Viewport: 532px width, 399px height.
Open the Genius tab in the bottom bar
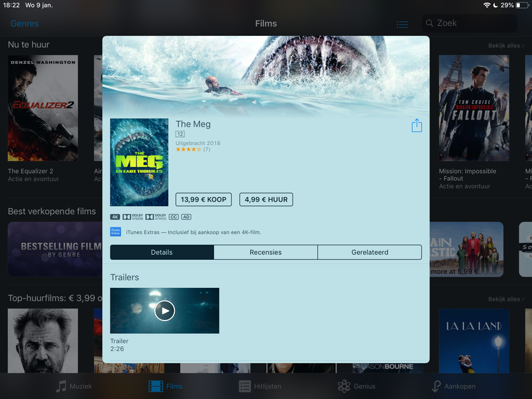(356, 386)
